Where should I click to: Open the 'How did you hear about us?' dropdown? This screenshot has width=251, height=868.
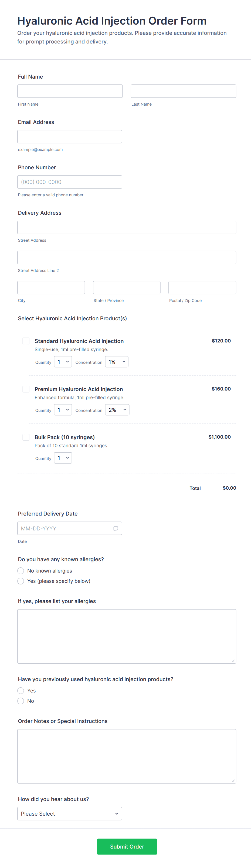[69, 813]
